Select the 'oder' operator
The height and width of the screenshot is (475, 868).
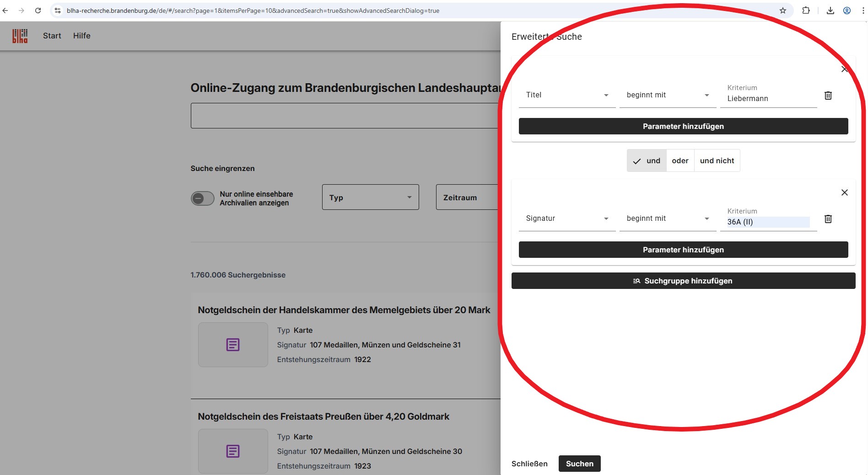coord(680,160)
